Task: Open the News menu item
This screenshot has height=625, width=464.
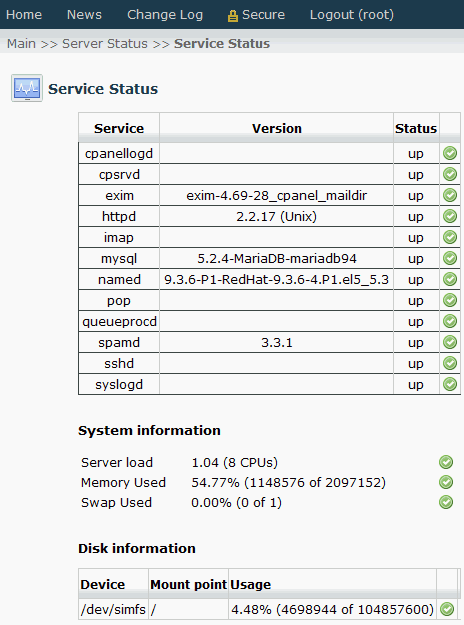Action: tap(84, 15)
